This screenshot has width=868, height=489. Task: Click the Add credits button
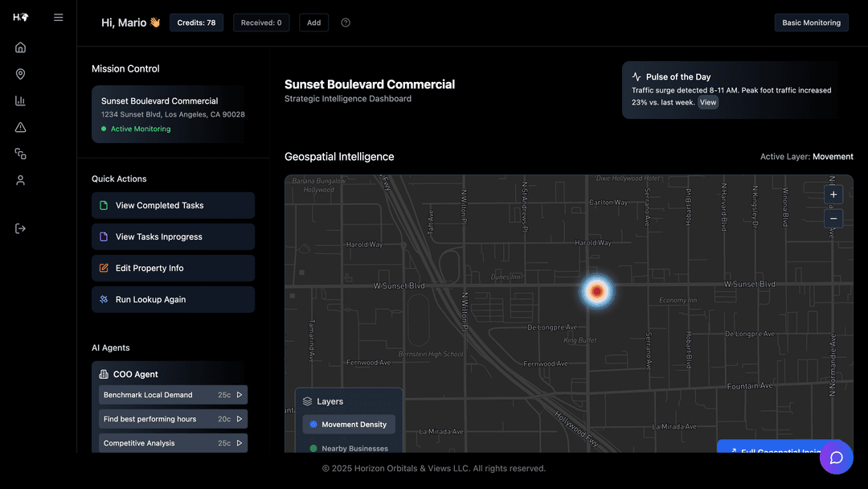pos(313,23)
